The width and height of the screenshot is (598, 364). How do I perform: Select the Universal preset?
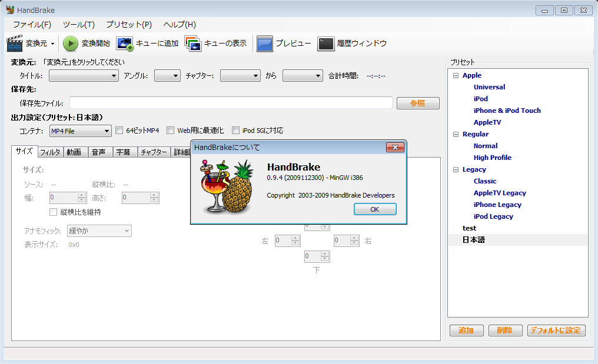coord(489,87)
